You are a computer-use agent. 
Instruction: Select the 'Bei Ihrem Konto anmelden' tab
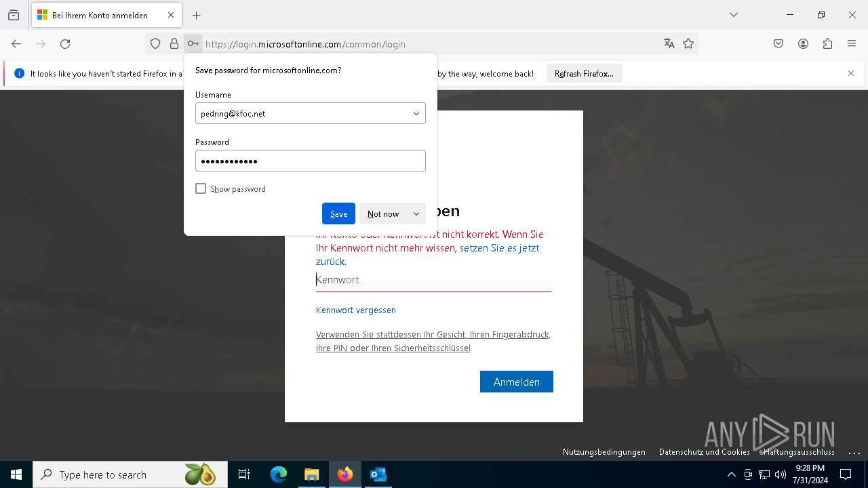(x=106, y=15)
